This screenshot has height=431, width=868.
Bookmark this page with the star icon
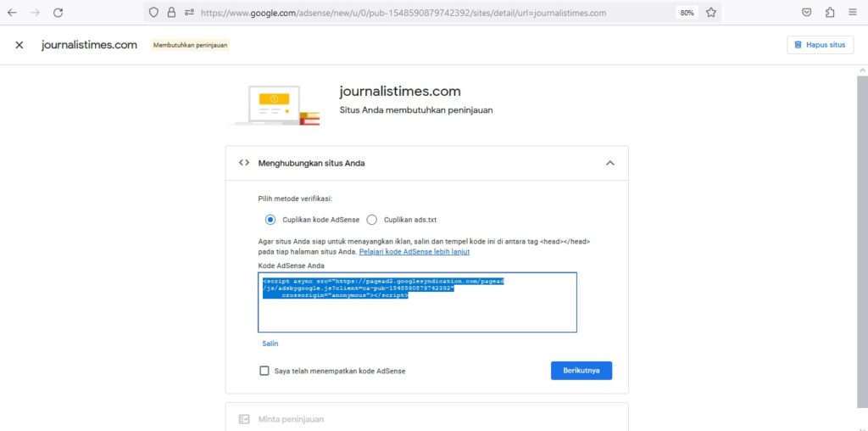pyautogui.click(x=711, y=12)
